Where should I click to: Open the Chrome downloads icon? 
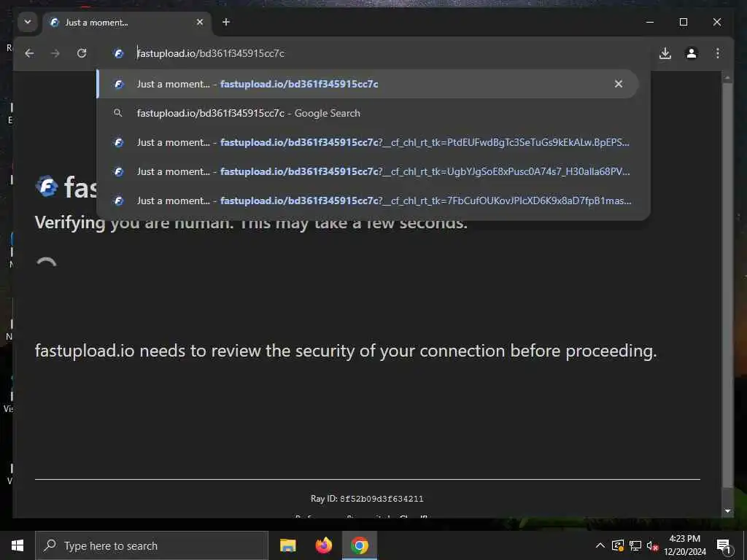665,53
